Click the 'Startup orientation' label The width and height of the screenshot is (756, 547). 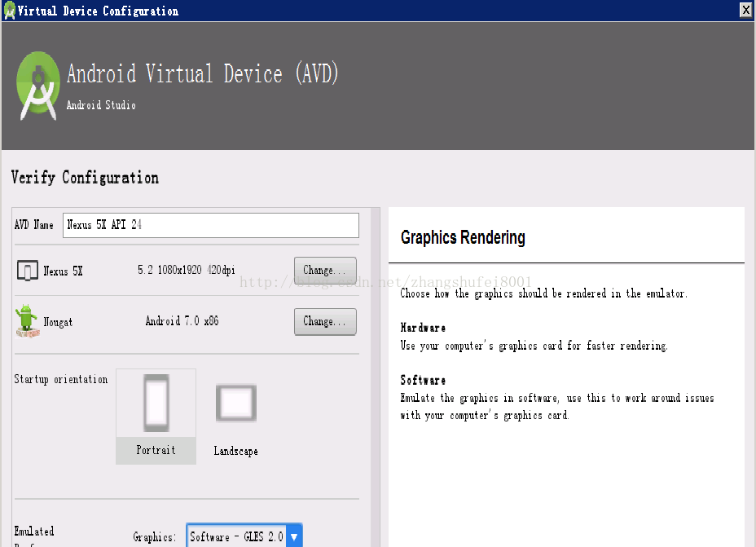61,379
